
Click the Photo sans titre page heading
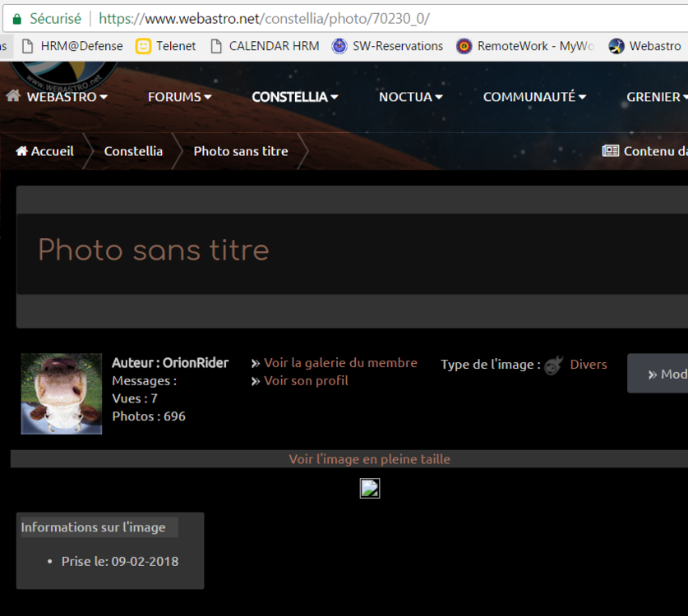pyautogui.click(x=154, y=250)
